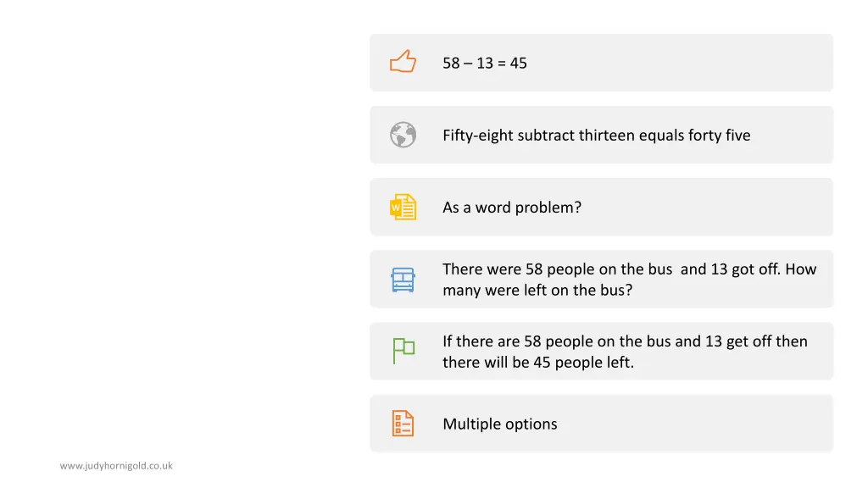Click 'There were 58 people on the bus' sentence
This screenshot has width=868, height=488.
coord(558,269)
